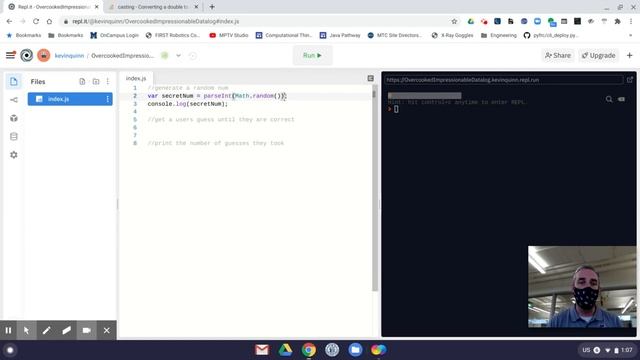Open output in new window icon
Screen dimensions: 640x360
coord(630,80)
